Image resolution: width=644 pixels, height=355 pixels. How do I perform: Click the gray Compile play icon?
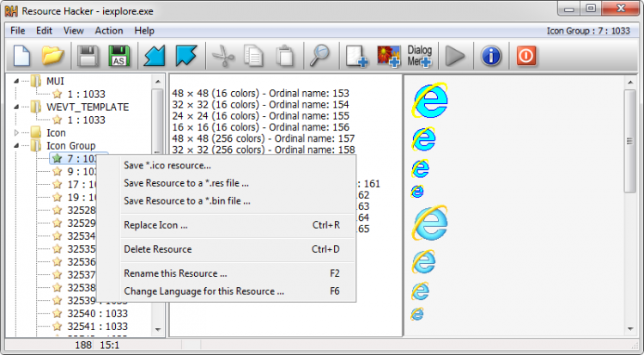point(454,56)
